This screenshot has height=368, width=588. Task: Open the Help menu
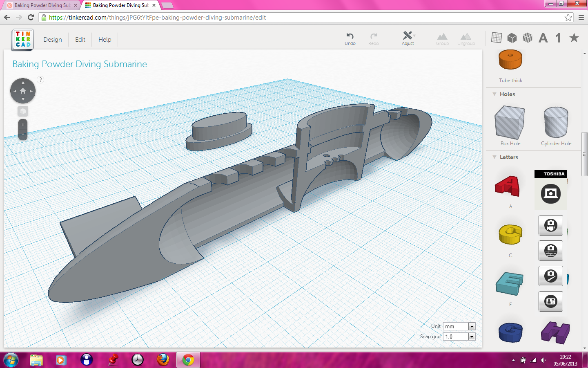105,39
